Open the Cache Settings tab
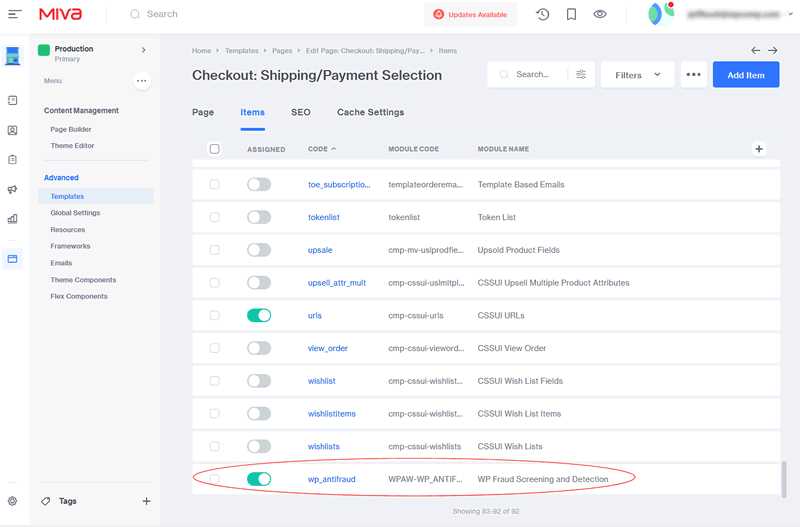Viewport: 800px width, 527px height. pyautogui.click(x=370, y=112)
